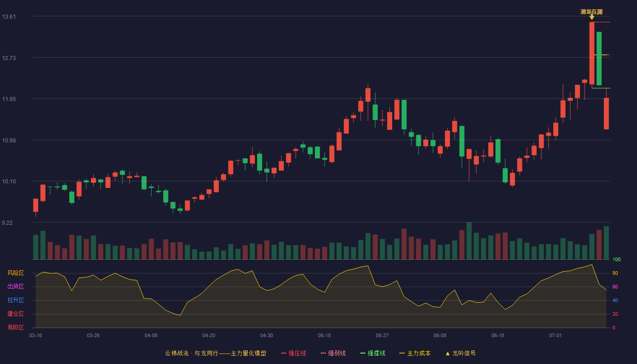Screen dimensions: 637x364
Task: Click the 07-01 date label
Action: click(556, 335)
